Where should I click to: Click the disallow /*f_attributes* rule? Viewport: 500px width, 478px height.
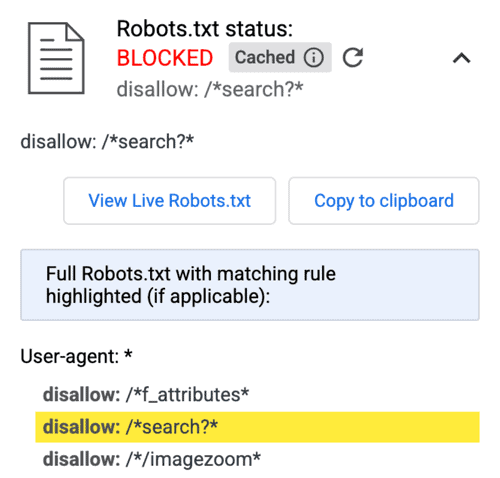tap(146, 395)
